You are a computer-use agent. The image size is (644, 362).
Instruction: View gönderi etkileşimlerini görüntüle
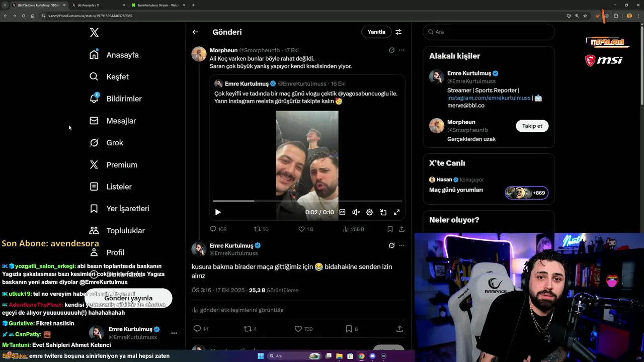pos(237,310)
